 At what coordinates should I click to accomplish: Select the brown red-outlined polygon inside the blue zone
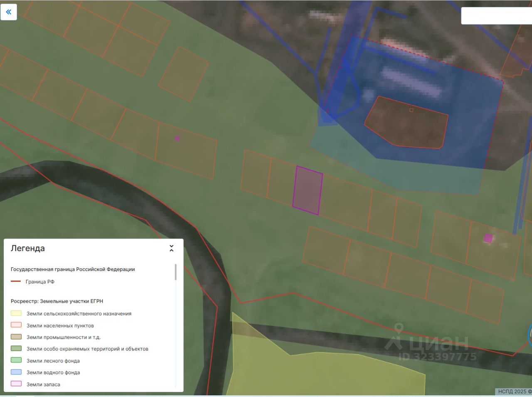(407, 123)
